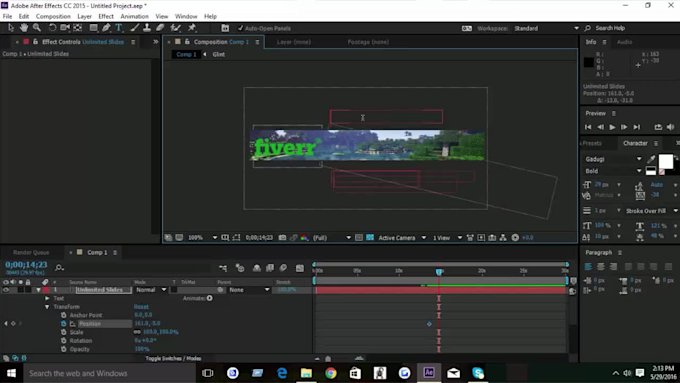680x383 pixels.
Task: Collapse the Transform property group
Action: pos(47,307)
